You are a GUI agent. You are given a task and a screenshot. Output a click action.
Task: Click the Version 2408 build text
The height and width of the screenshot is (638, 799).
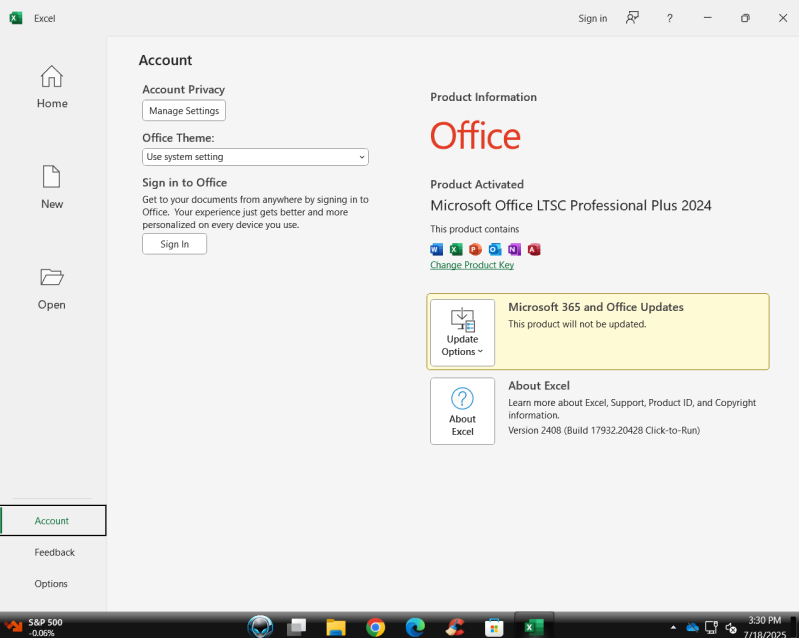click(x=604, y=430)
